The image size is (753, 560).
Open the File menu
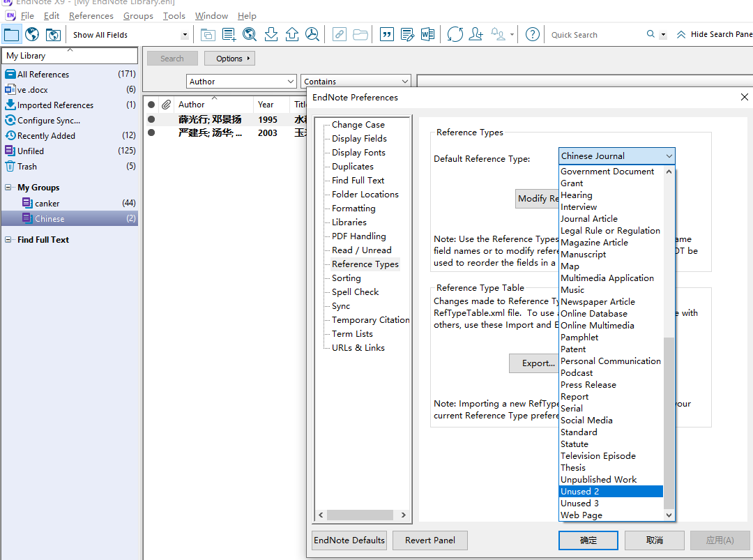[x=27, y=16]
